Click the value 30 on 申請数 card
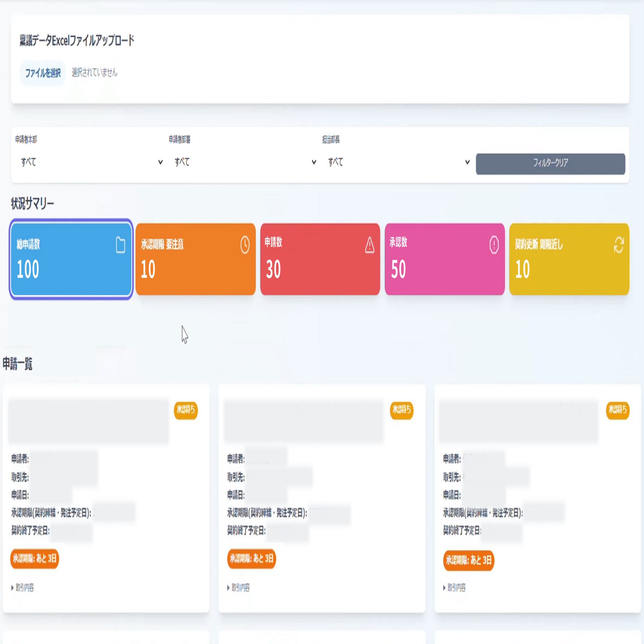644x644 pixels. [274, 270]
